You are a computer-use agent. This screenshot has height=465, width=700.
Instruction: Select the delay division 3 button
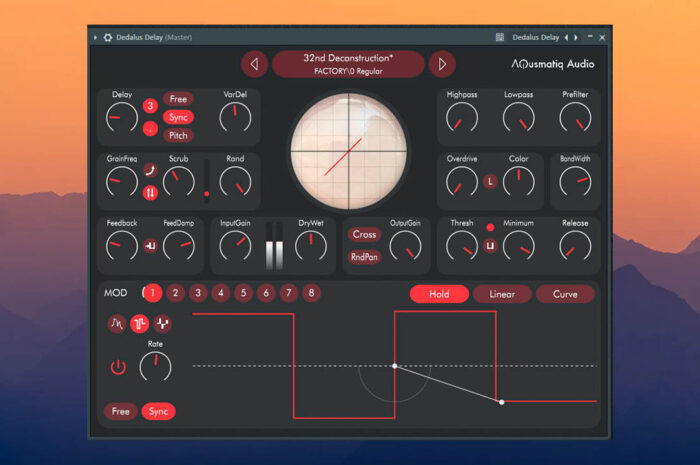coord(150,106)
